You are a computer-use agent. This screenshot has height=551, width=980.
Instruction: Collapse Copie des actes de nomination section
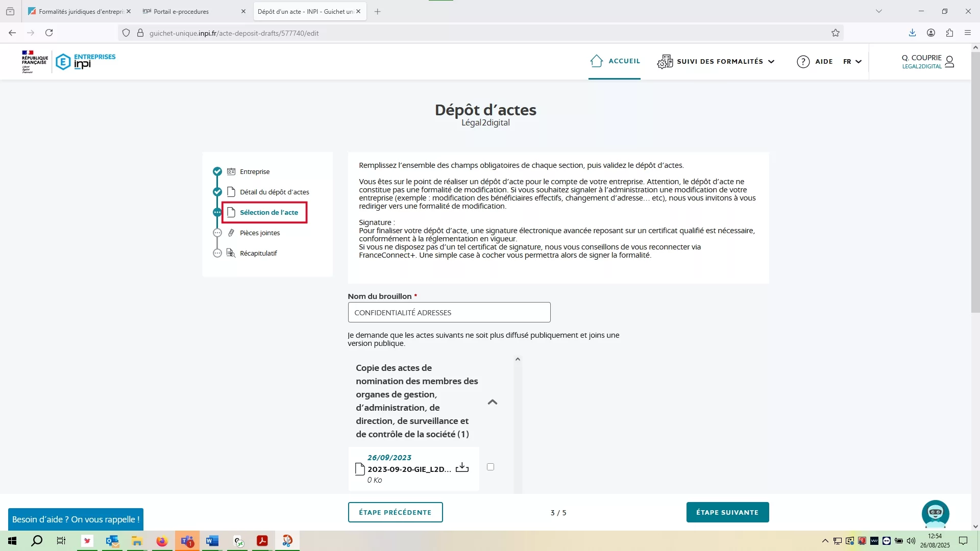point(493,402)
